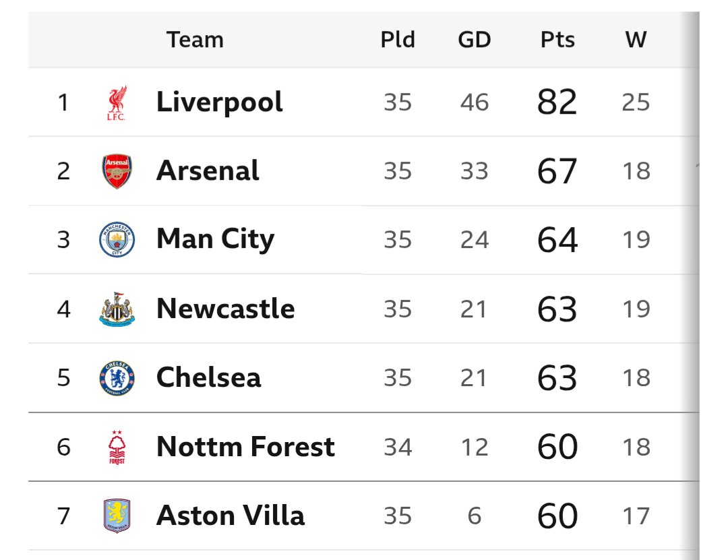This screenshot has height=560, width=728.
Task: Open the Newcastle team link
Action: point(226,309)
